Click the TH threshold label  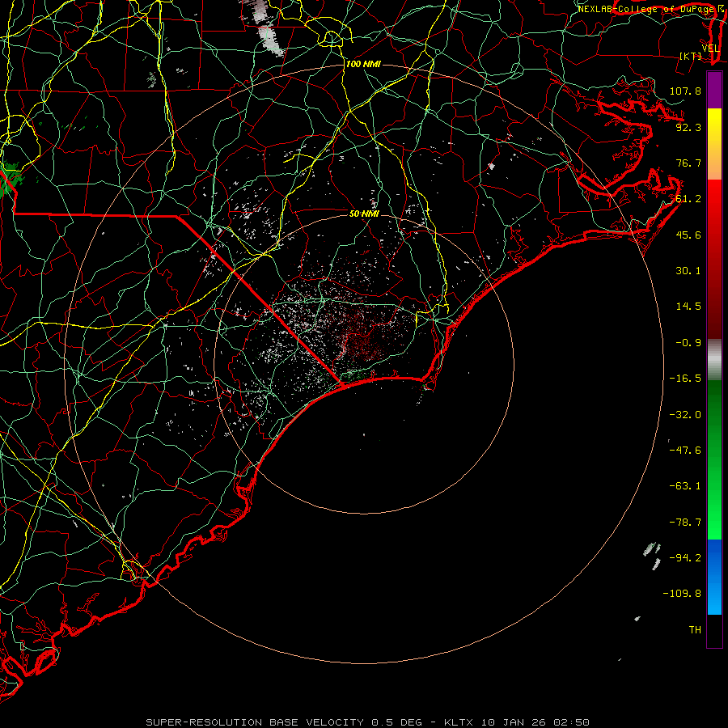[x=695, y=630]
